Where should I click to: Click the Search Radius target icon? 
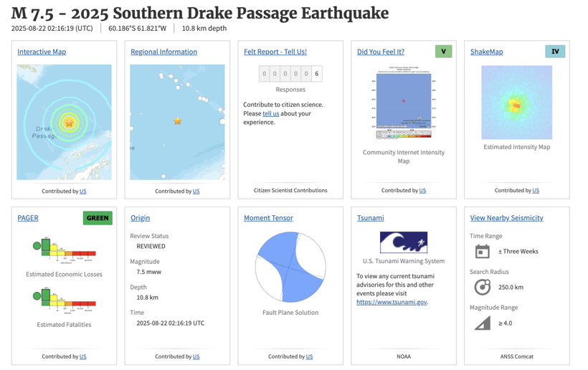pyautogui.click(x=483, y=287)
